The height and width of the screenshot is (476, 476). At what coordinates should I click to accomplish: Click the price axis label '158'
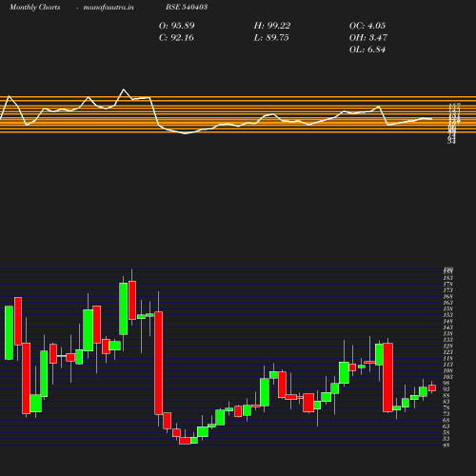(448, 308)
